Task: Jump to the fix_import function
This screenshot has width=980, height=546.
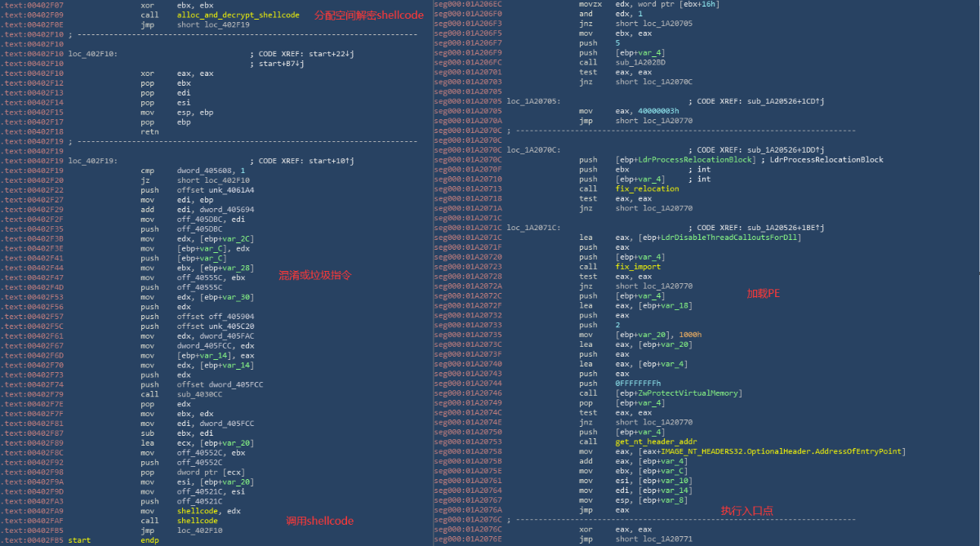Action: (638, 267)
